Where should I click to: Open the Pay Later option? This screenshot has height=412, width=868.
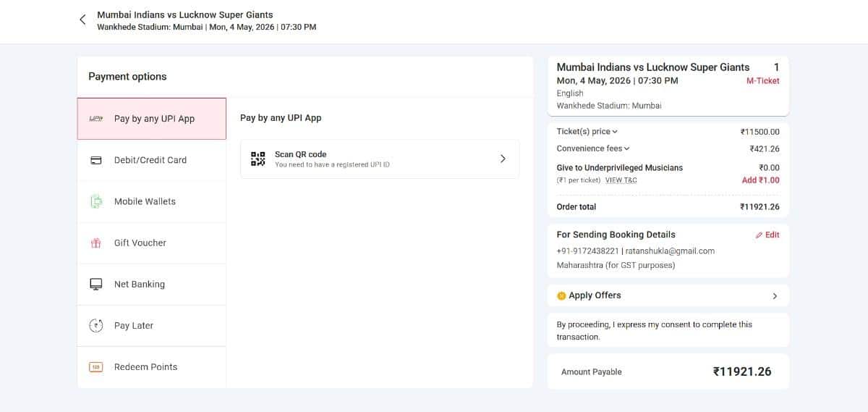152,325
